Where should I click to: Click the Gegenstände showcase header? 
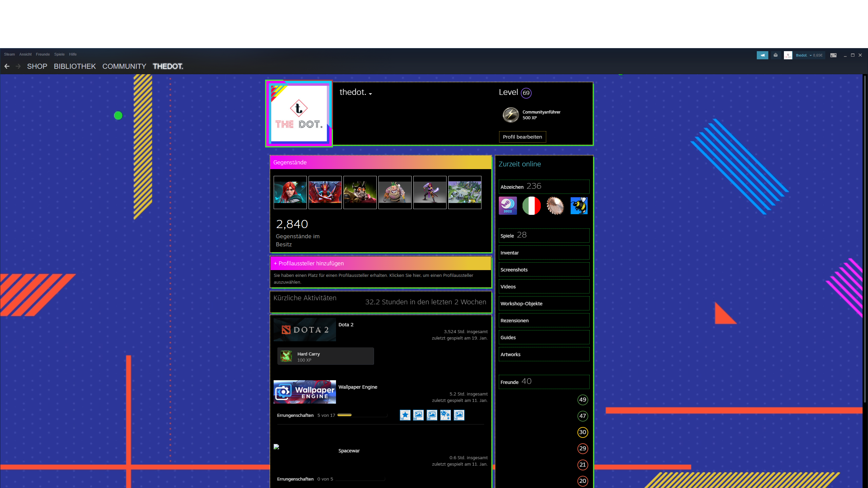click(x=380, y=162)
